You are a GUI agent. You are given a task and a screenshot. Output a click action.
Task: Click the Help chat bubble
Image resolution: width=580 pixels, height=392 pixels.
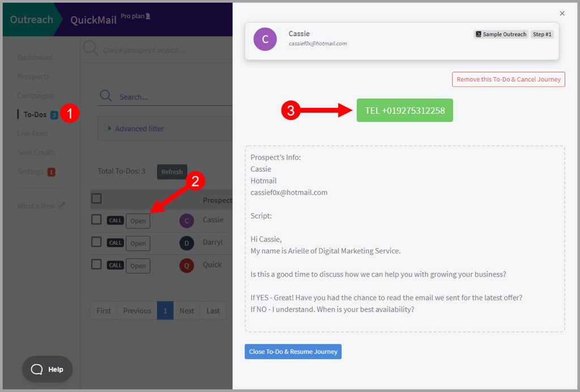(48, 369)
